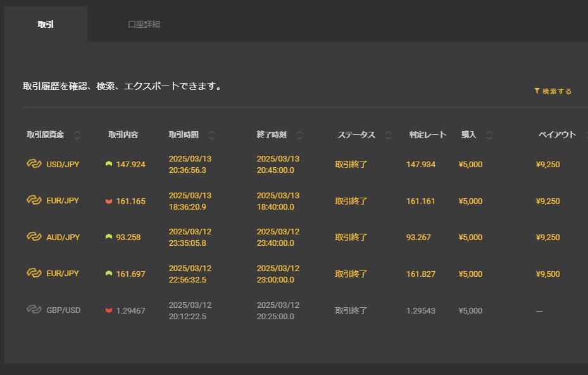
Task: Click 取引終了 status in USD/JPY row
Action: pos(351,165)
